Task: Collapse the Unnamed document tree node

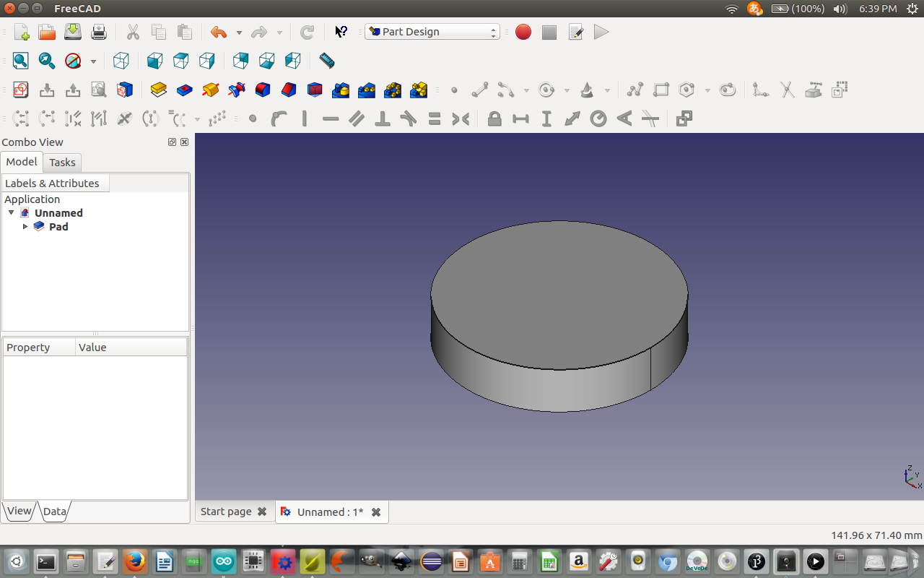Action: tap(11, 212)
